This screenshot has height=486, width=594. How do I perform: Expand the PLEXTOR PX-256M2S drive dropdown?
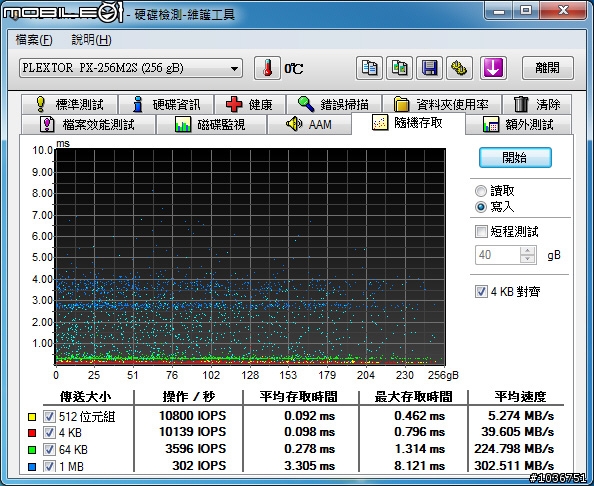(131, 68)
